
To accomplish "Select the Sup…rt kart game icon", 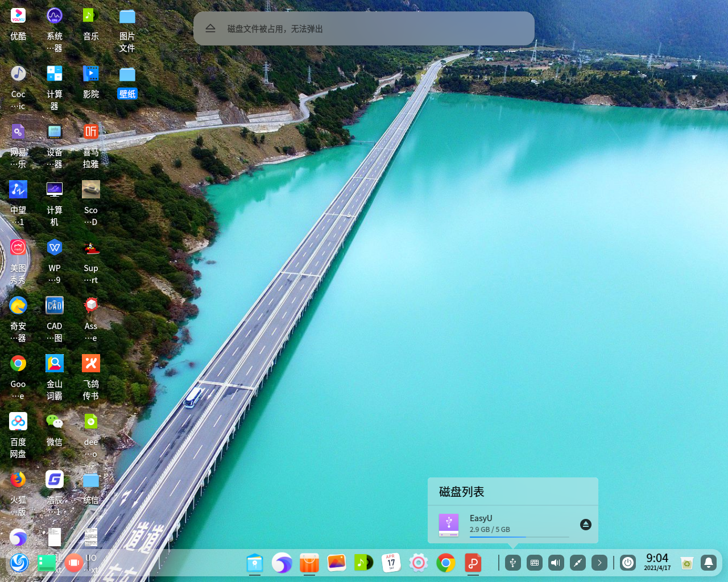I will tap(91, 248).
